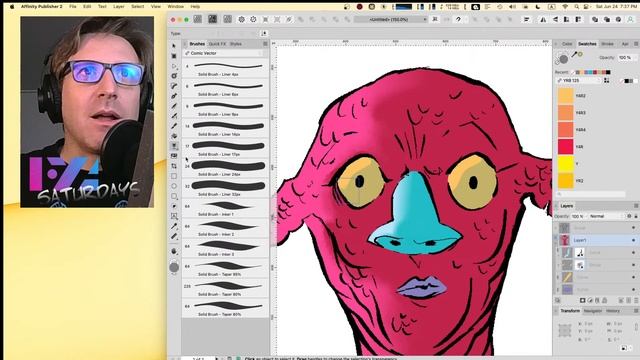Image resolution: width=640 pixels, height=360 pixels.
Task: Open the Layers panel options menu
Action: (636, 206)
